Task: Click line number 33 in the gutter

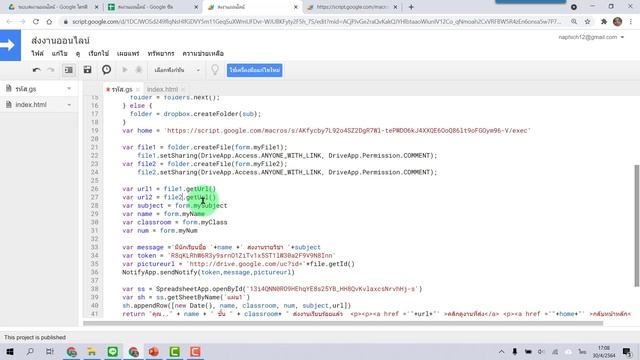Action: pyautogui.click(x=95, y=247)
